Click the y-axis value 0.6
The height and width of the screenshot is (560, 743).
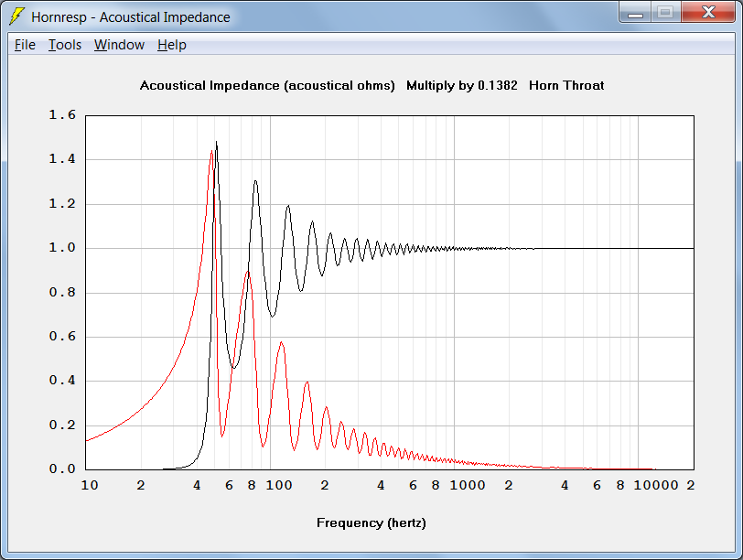point(62,336)
